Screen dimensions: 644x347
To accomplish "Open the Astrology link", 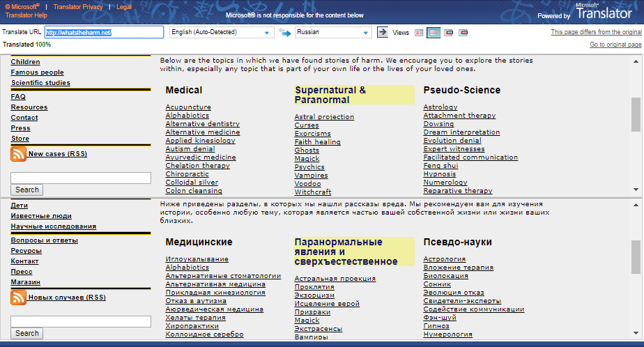I will pos(440,107).
